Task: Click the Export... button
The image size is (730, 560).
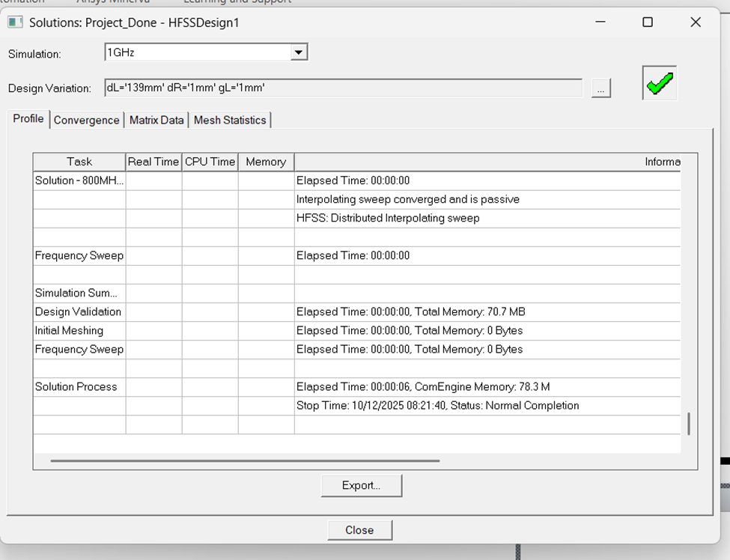Action: [x=361, y=485]
